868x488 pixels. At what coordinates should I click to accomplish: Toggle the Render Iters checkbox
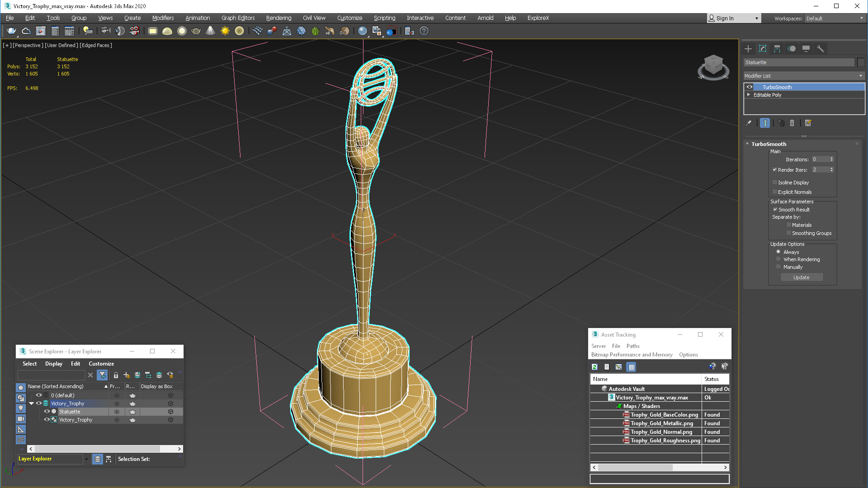tap(775, 170)
